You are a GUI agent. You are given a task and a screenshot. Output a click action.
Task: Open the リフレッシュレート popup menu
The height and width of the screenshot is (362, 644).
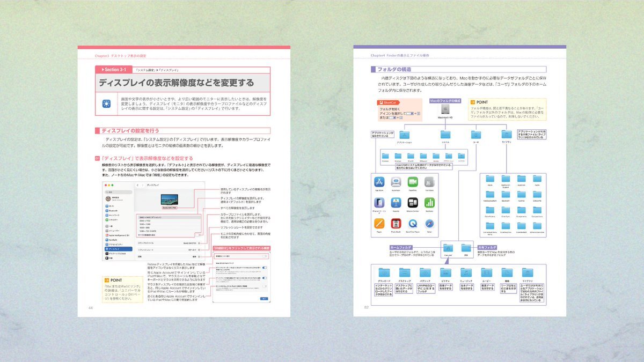193,250
